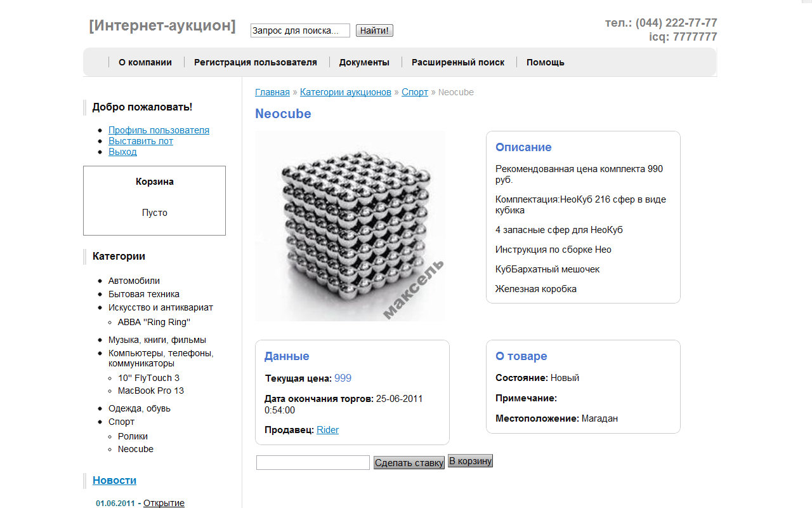Select the Спорт category in sidebar
812x508 pixels.
(121, 422)
